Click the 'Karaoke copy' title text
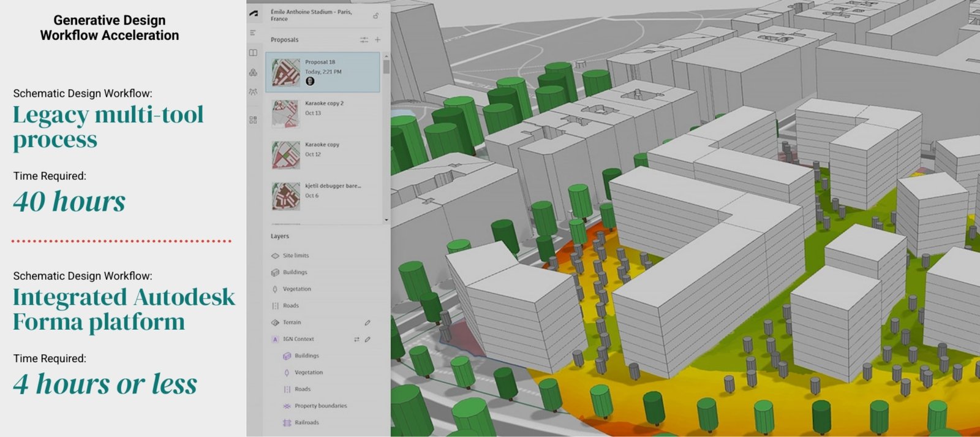The image size is (980, 437). (x=322, y=145)
